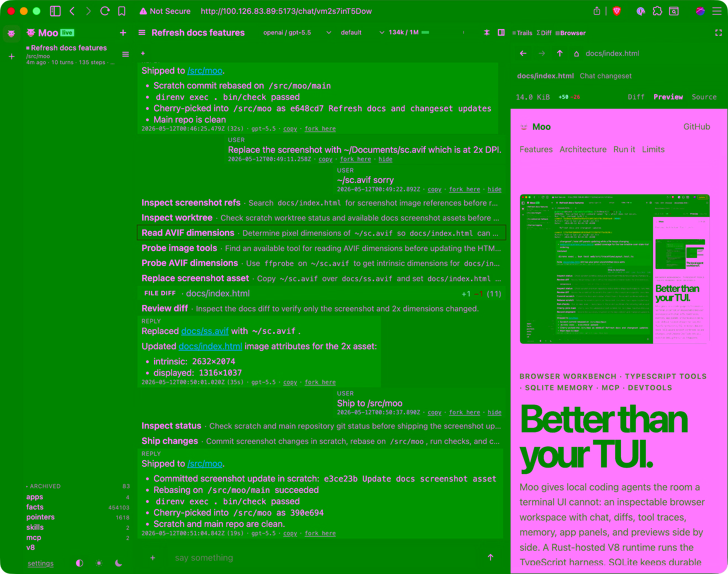Screen dimensions: 728x574
Task: Open the 'default' mode dropdown
Action: (362, 33)
